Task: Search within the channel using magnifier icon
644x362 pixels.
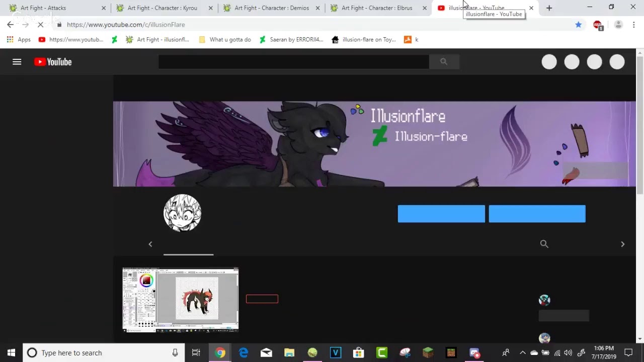Action: click(544, 244)
